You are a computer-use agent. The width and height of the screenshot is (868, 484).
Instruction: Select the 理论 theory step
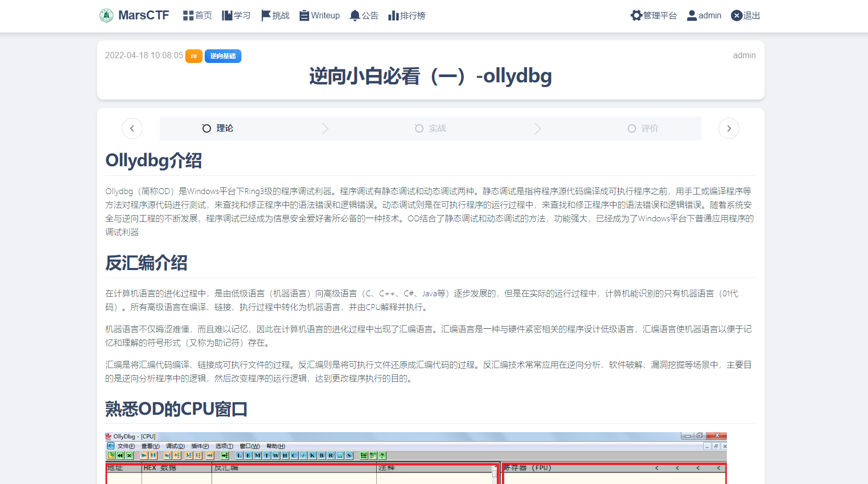(218, 128)
